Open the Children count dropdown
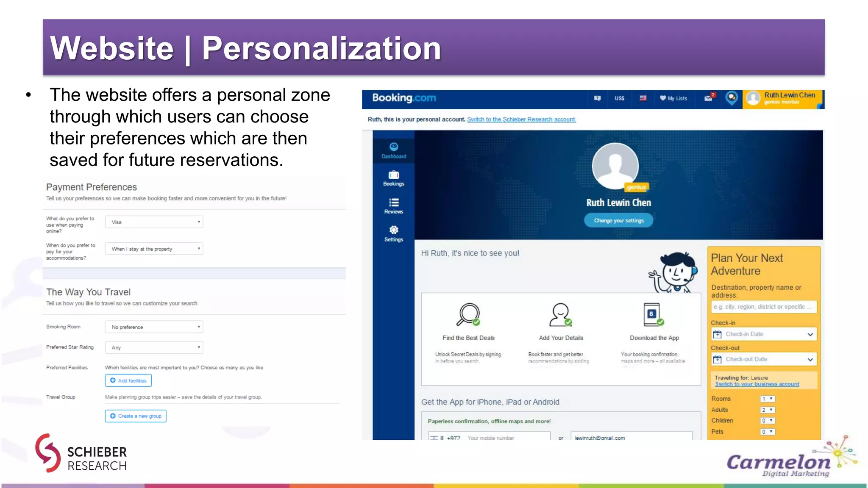The width and height of the screenshot is (868, 488). click(x=768, y=421)
